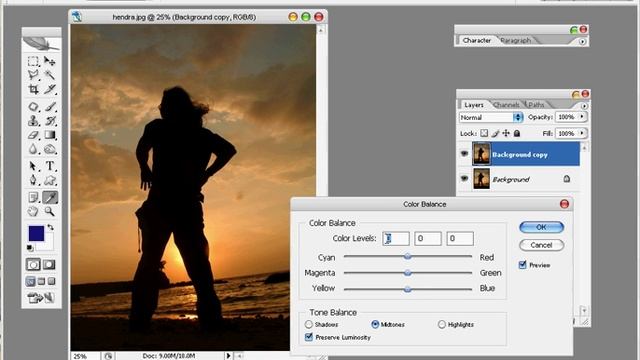Screen dimensions: 640x360
Task: Choose the History Brush tool
Action: [x=50, y=121]
